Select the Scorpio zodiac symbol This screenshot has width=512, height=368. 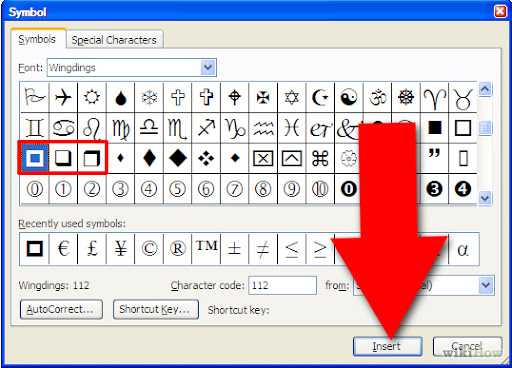coord(177,128)
